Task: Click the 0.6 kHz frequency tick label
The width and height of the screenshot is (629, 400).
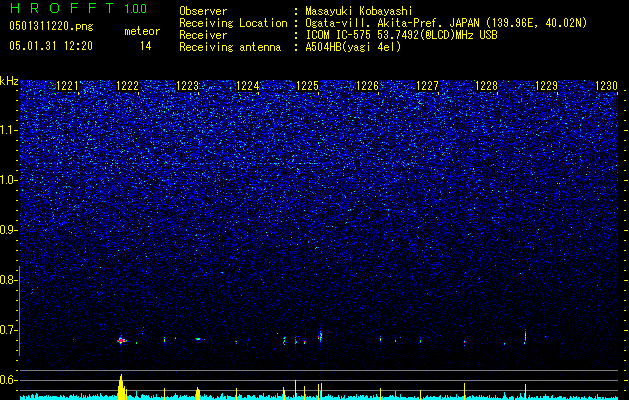Action: [9, 380]
